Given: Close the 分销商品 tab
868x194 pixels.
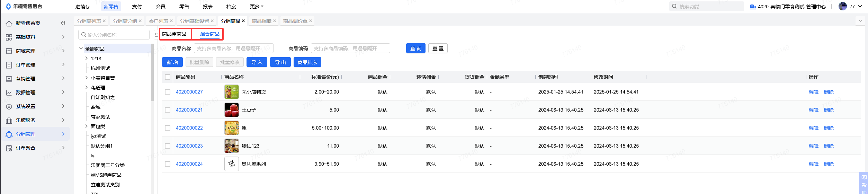Looking at the screenshot, I should tap(243, 21).
